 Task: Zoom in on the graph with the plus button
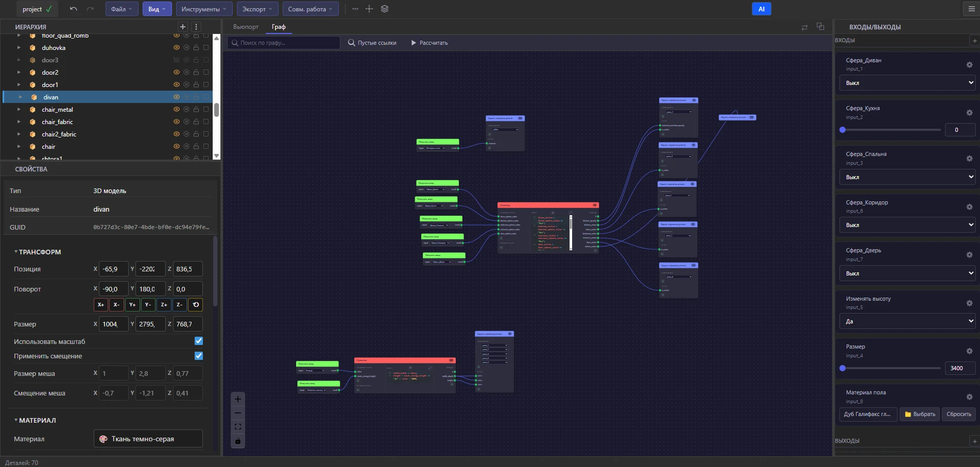[x=237, y=399]
